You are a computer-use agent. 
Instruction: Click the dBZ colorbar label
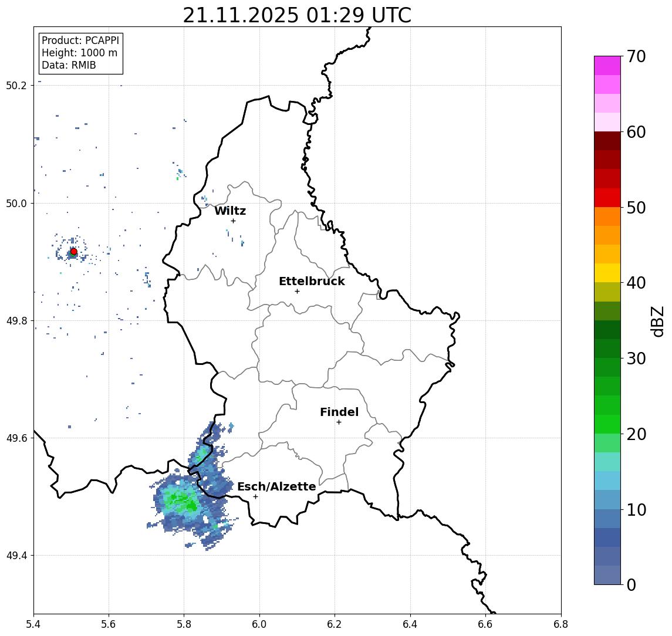coord(657,321)
